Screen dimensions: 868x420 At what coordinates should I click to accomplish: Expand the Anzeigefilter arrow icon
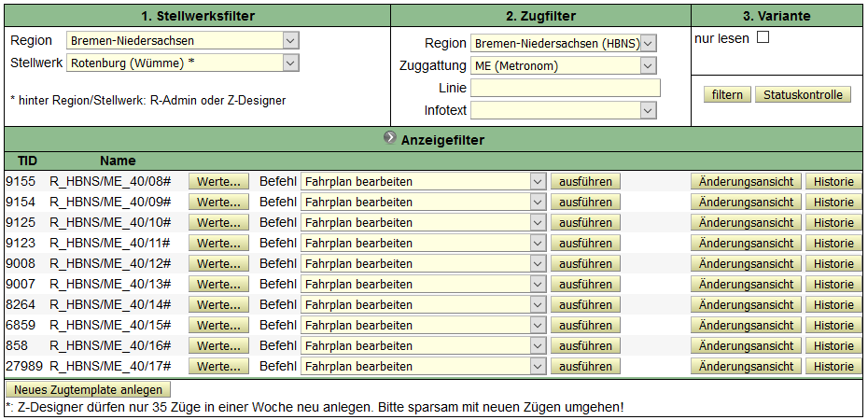point(390,139)
